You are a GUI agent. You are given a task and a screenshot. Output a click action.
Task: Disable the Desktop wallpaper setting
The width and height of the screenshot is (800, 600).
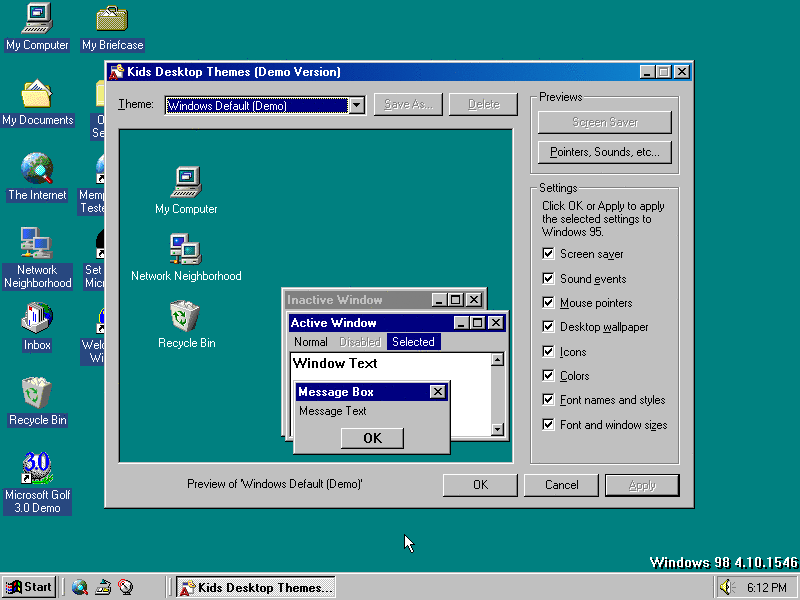pos(548,327)
